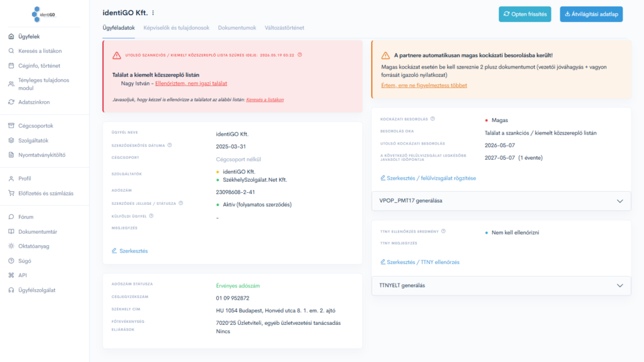Click Szerkesztés / felülvizsgálat rögzítése

pyautogui.click(x=428, y=178)
